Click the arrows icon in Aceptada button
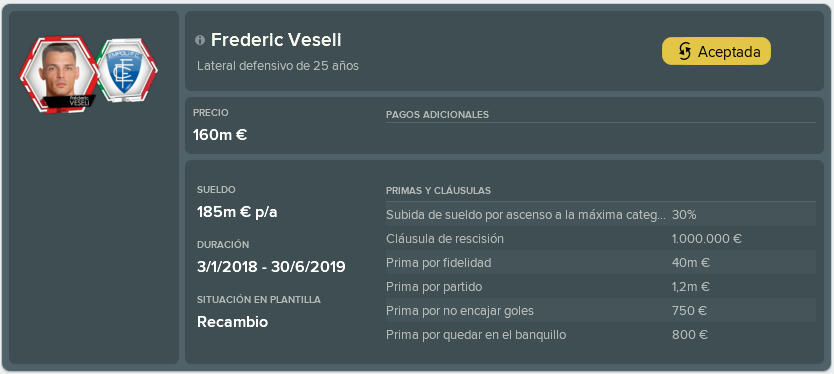Viewport: 834px width, 374px height. (x=684, y=52)
